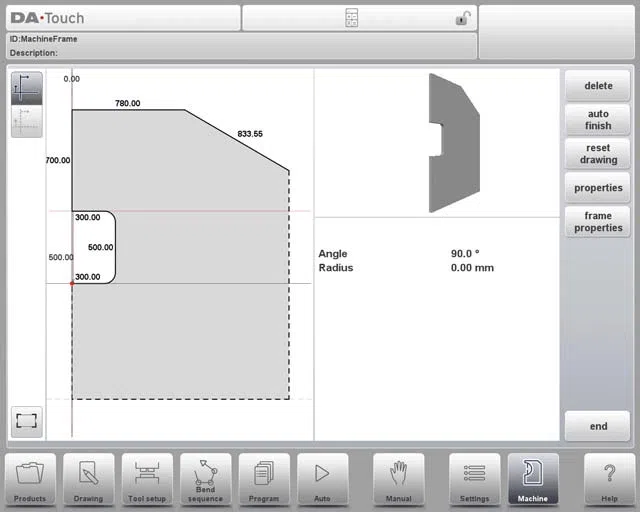Select the solid-line drawing mode icon
The image size is (640, 512).
(x=27, y=88)
